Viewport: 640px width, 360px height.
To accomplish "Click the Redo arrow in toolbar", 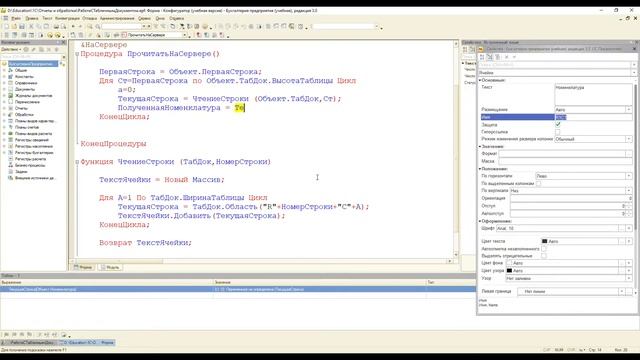I will 80,27.
